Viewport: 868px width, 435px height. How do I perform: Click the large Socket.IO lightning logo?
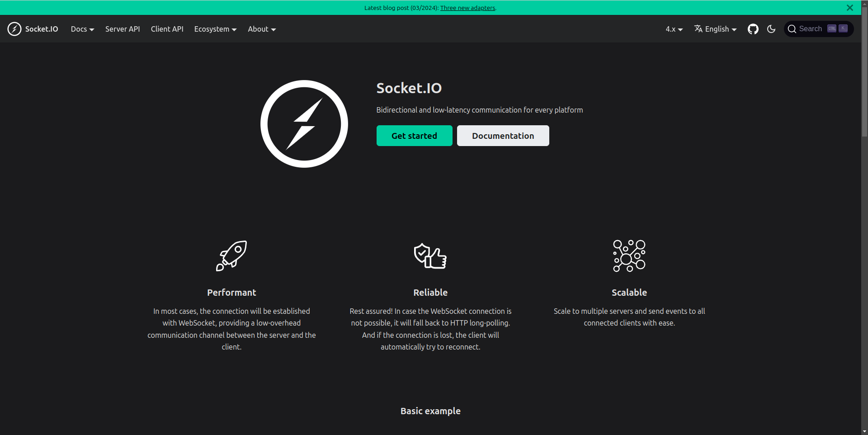304,124
